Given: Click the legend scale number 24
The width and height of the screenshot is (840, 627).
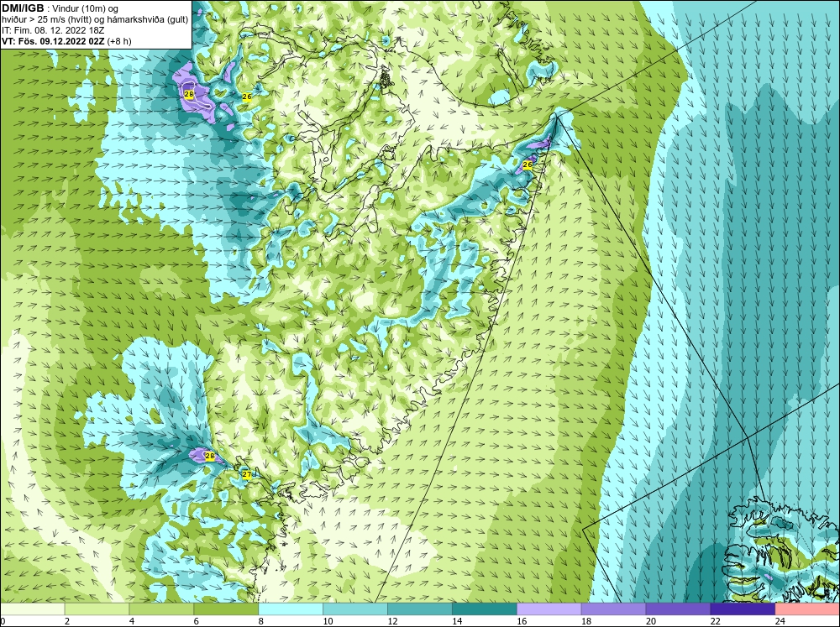Looking at the screenshot, I should [x=780, y=621].
